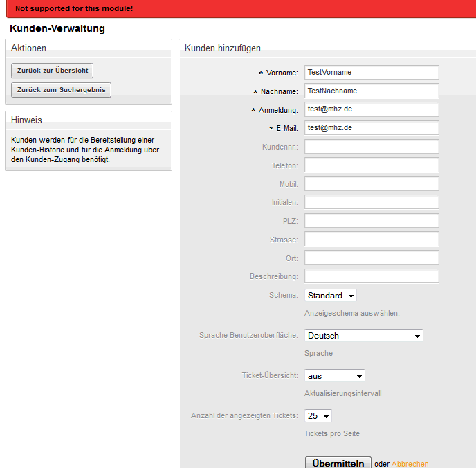Open the Sprache Benutzeroberfläche dropdown
Image resolution: width=476 pixels, height=468 pixels.
[x=364, y=336]
